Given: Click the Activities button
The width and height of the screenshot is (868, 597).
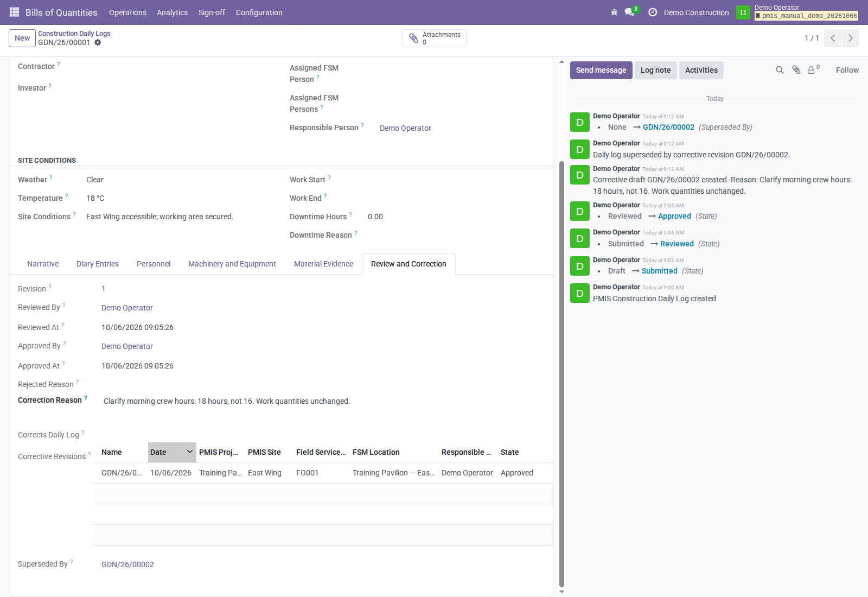Looking at the screenshot, I should tap(701, 70).
